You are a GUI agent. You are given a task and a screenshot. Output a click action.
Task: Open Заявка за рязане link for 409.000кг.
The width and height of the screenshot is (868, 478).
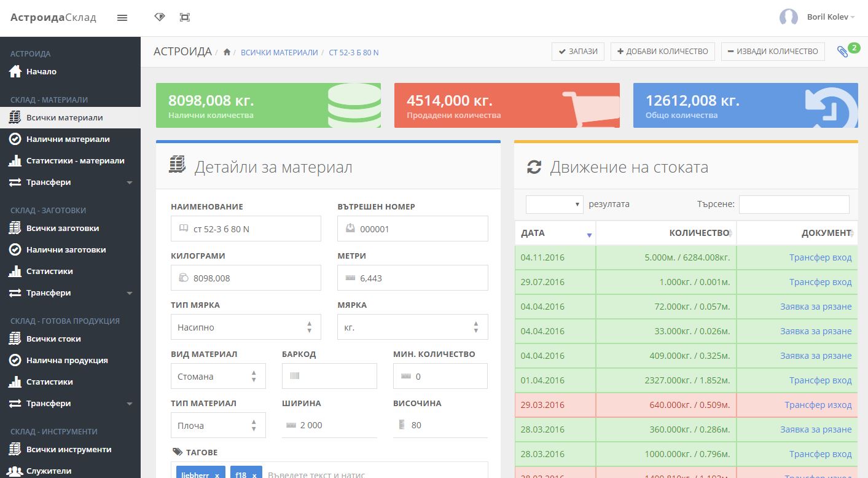816,356
